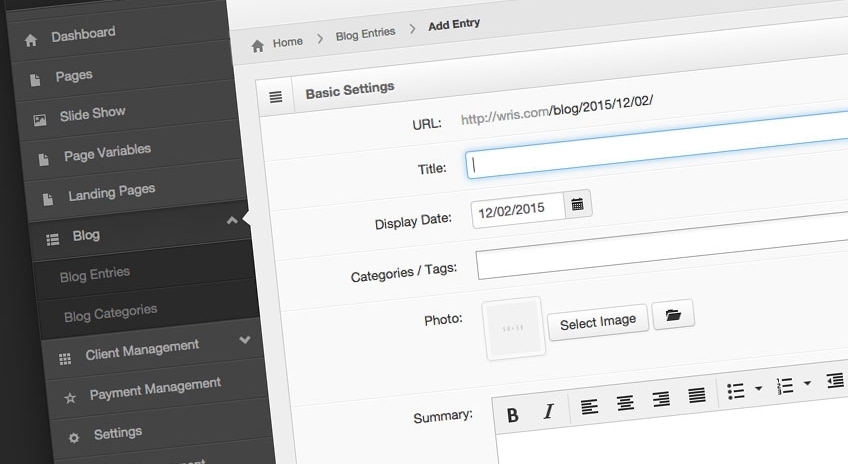Go to Blog Entries breadcrumb link
This screenshot has width=848, height=464.
(365, 33)
